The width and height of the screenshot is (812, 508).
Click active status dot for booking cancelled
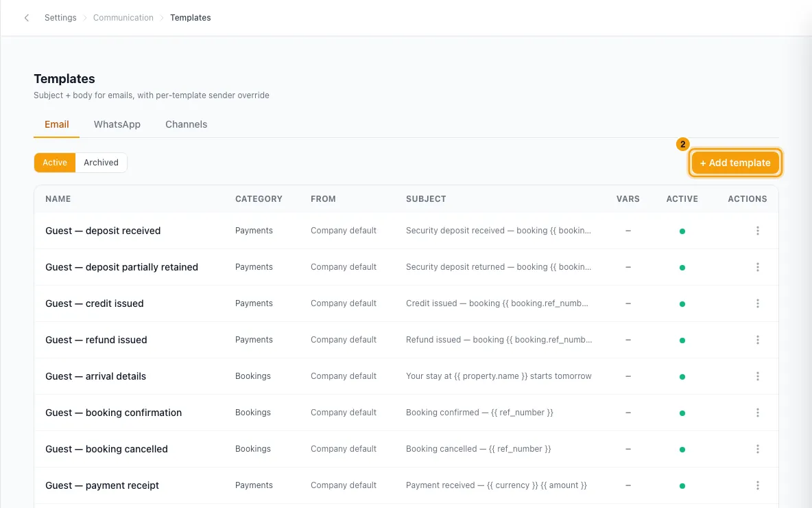682,450
